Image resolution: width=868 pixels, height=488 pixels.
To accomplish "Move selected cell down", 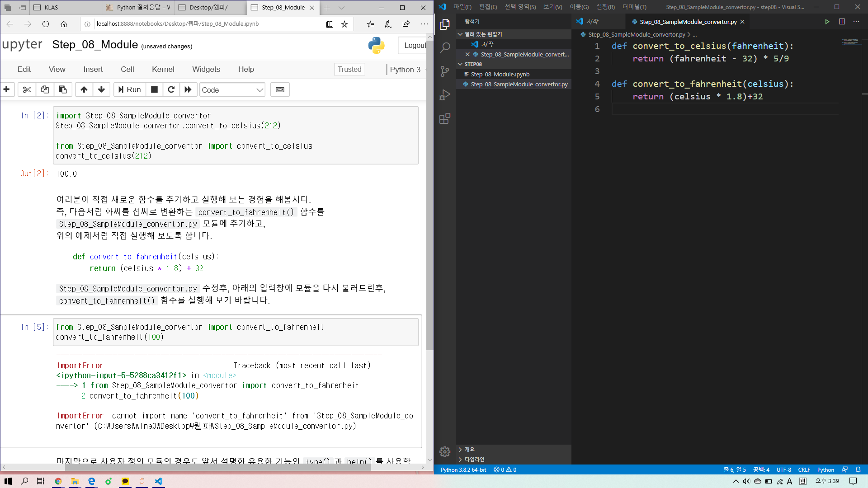I will [x=101, y=89].
